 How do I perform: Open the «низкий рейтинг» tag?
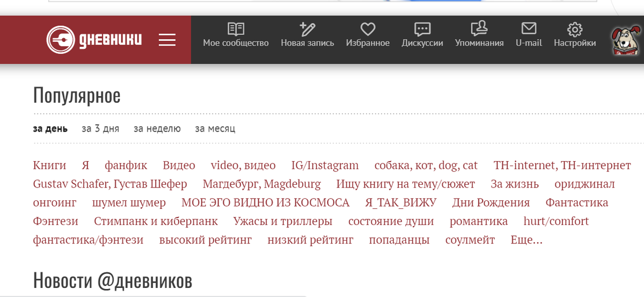[x=311, y=240]
